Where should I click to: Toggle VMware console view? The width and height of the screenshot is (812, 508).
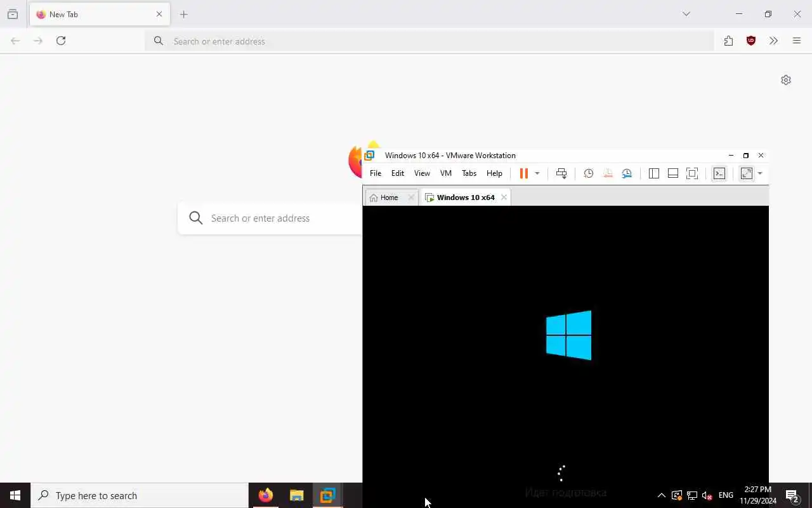[x=719, y=173]
